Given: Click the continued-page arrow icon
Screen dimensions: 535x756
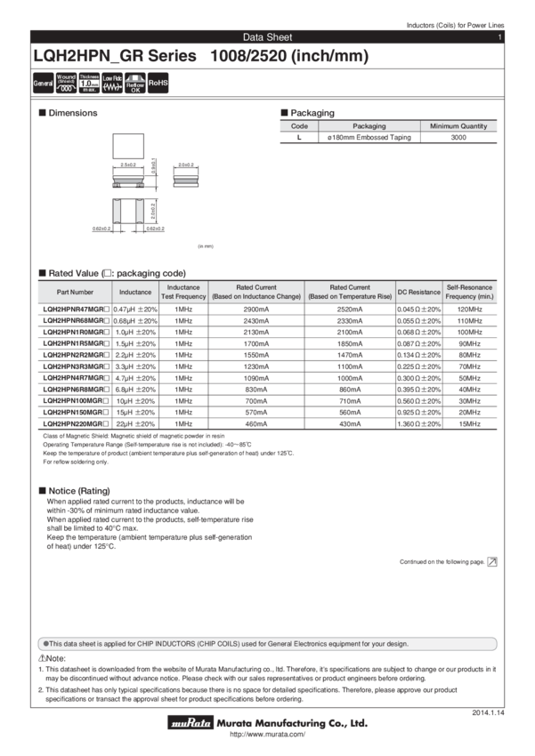Looking at the screenshot, I should coord(492,562).
